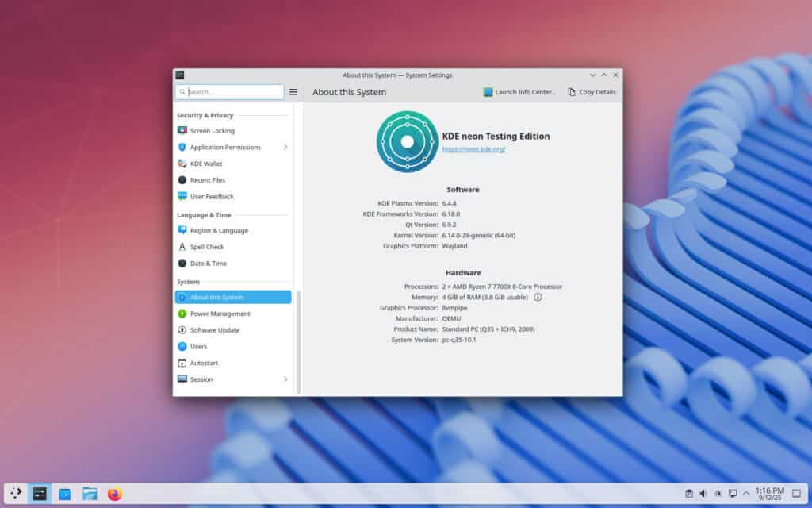Expand hidden system tray icons
The image size is (812, 508).
point(746,494)
